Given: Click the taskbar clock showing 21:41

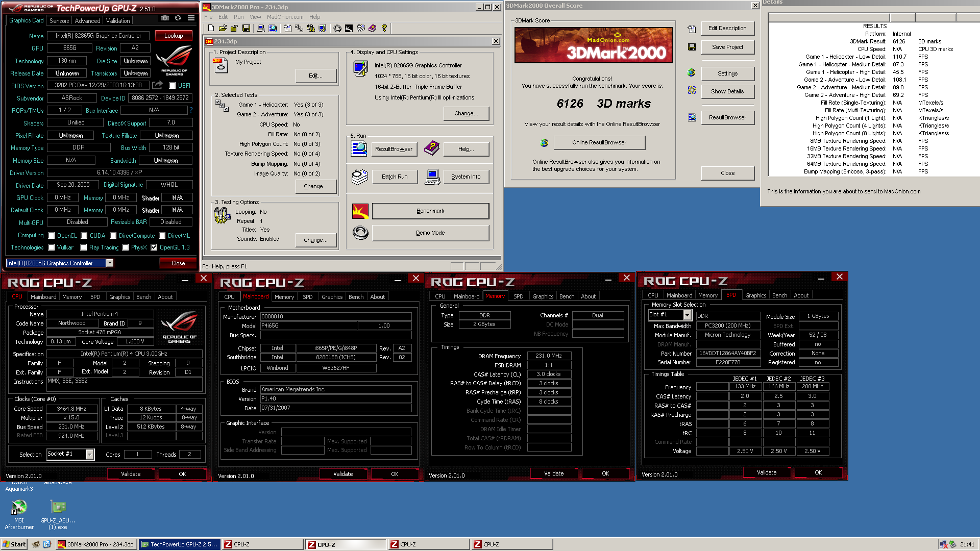Looking at the screenshot, I should click(967, 544).
